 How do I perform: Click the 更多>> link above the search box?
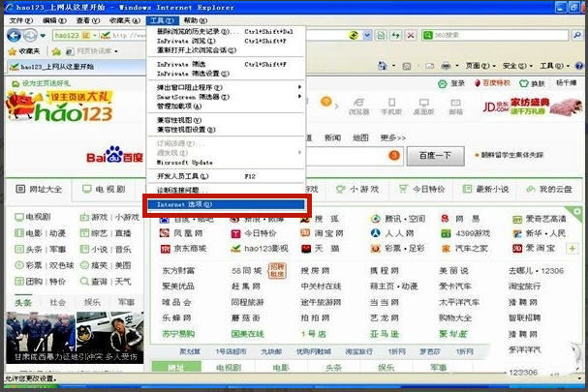coord(393,137)
